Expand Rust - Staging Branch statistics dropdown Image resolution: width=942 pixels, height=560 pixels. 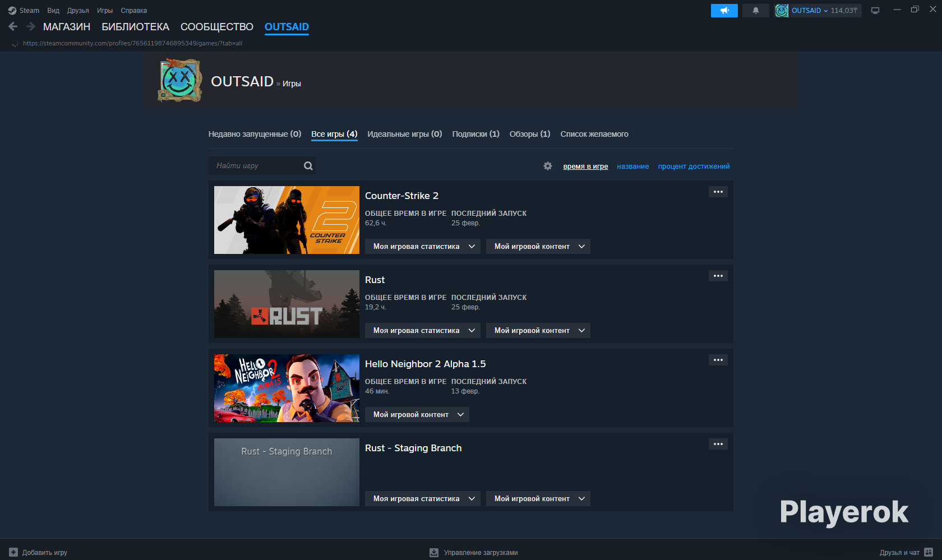coord(423,499)
